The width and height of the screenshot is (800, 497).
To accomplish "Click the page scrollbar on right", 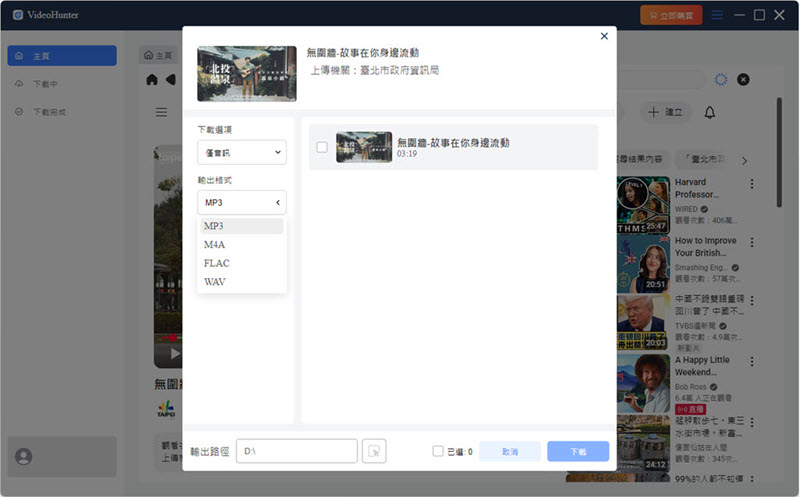I will [779, 152].
